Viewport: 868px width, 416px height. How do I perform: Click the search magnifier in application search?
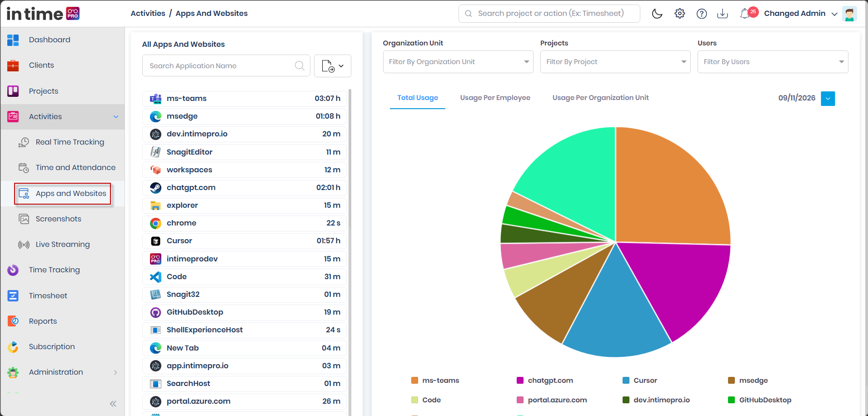299,66
